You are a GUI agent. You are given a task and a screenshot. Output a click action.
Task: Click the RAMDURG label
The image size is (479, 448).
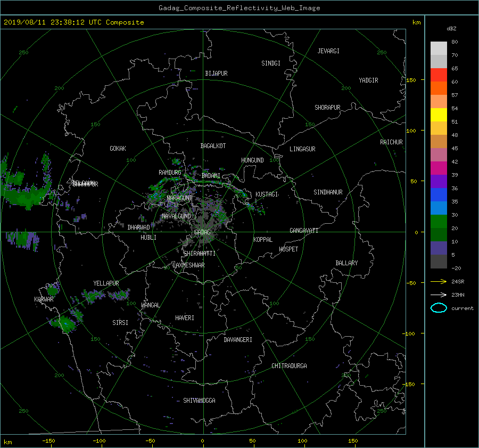[170, 173]
